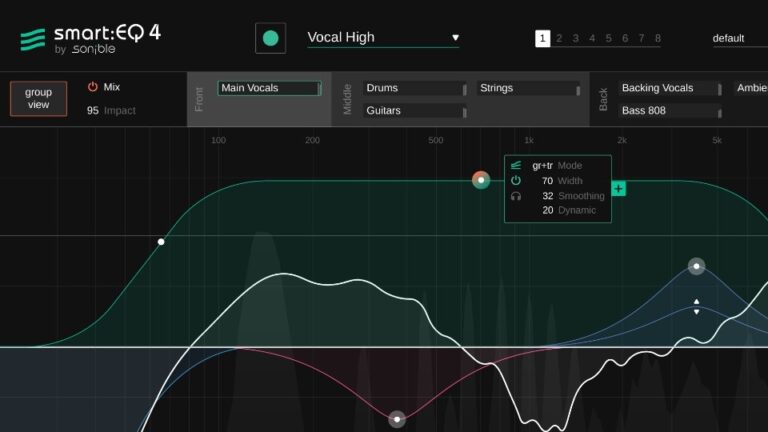The width and height of the screenshot is (768, 432).
Task: Click the gain up/down arrows
Action: (696, 307)
